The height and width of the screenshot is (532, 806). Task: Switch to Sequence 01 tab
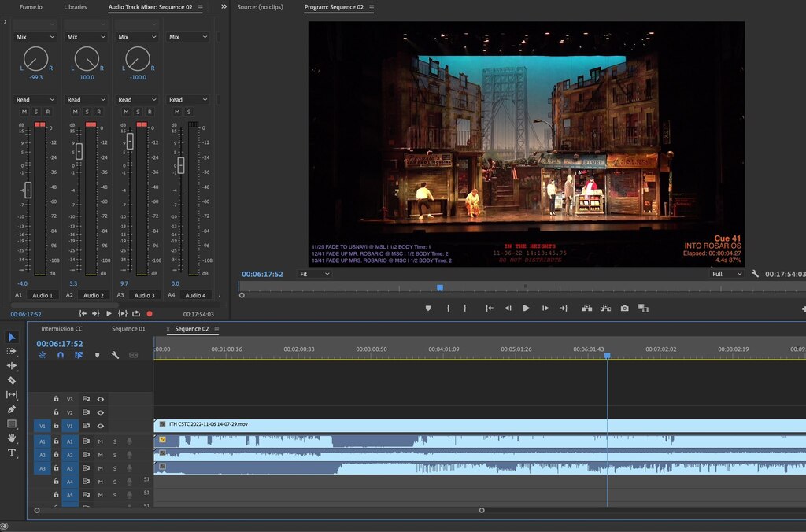(x=128, y=329)
